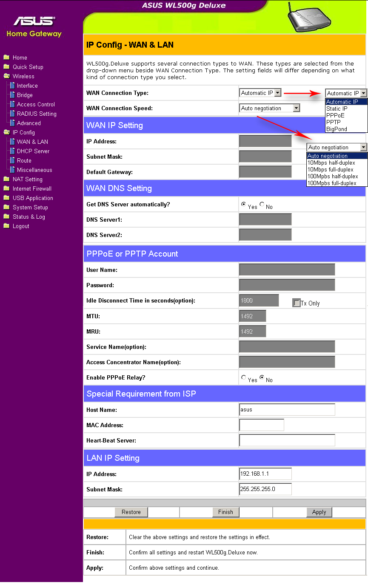The width and height of the screenshot is (368, 588).
Task: Select No for Get DNS Server automatically
Action: tap(262, 204)
